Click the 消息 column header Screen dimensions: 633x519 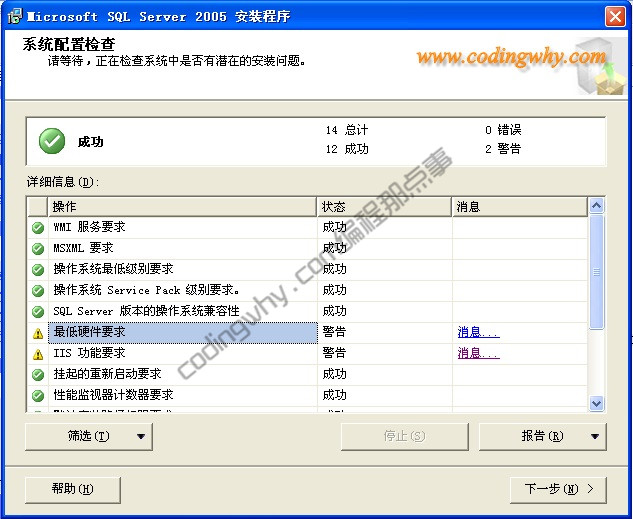click(520, 207)
